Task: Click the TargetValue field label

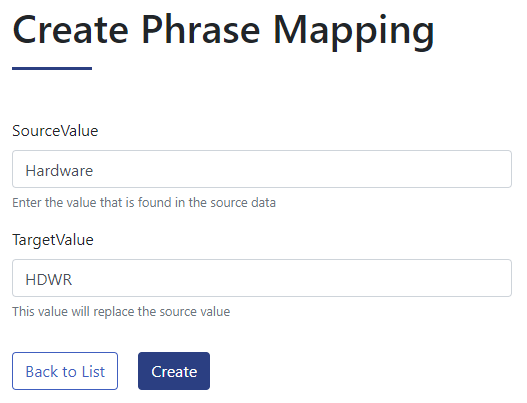Action: (53, 240)
